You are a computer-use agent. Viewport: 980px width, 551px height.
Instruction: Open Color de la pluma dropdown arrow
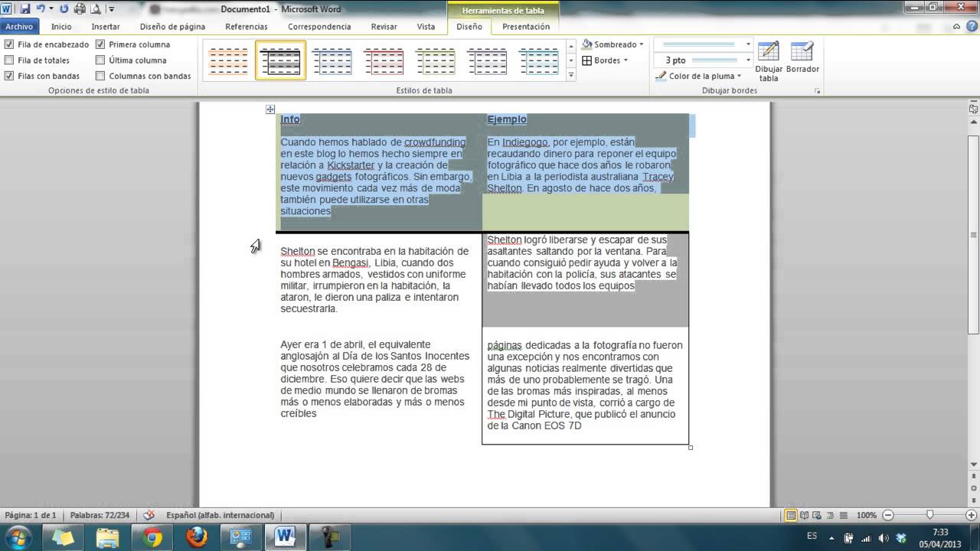740,76
